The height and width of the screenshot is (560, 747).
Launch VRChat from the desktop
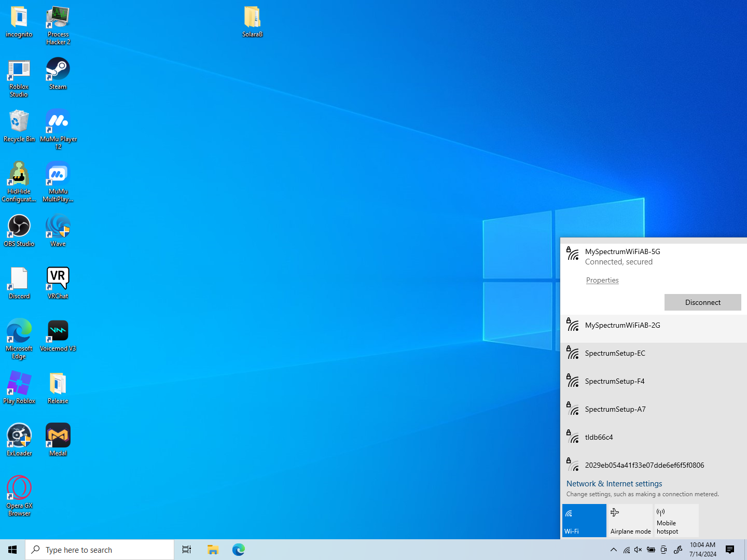coord(58,284)
